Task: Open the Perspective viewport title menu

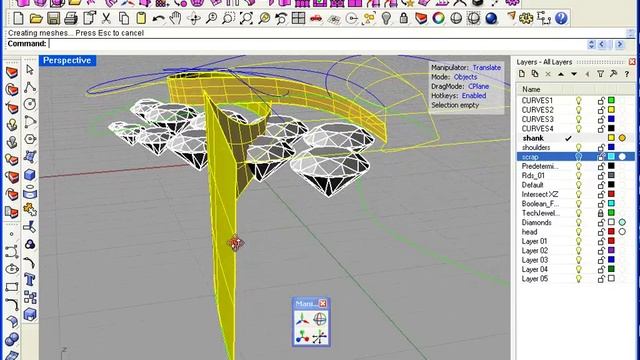Action: [67, 60]
